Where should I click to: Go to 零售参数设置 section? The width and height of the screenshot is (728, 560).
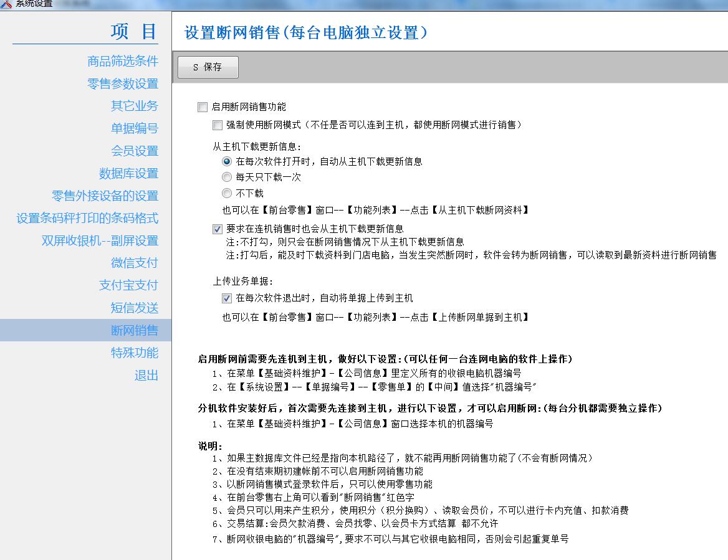point(123,83)
